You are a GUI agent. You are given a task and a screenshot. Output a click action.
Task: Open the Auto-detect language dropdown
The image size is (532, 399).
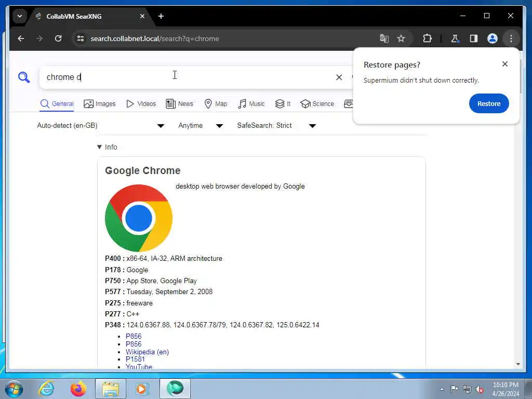coord(101,126)
